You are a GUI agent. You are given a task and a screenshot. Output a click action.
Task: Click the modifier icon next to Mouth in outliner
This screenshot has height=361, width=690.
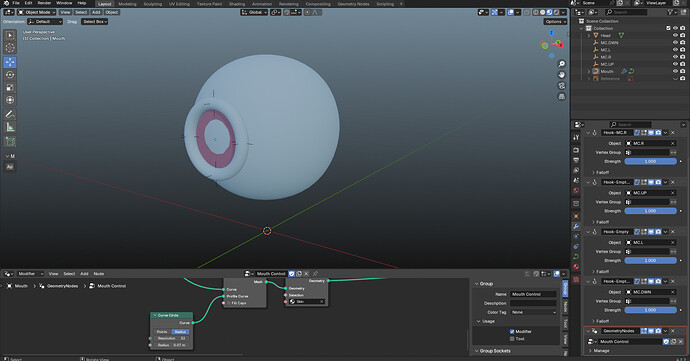point(624,71)
